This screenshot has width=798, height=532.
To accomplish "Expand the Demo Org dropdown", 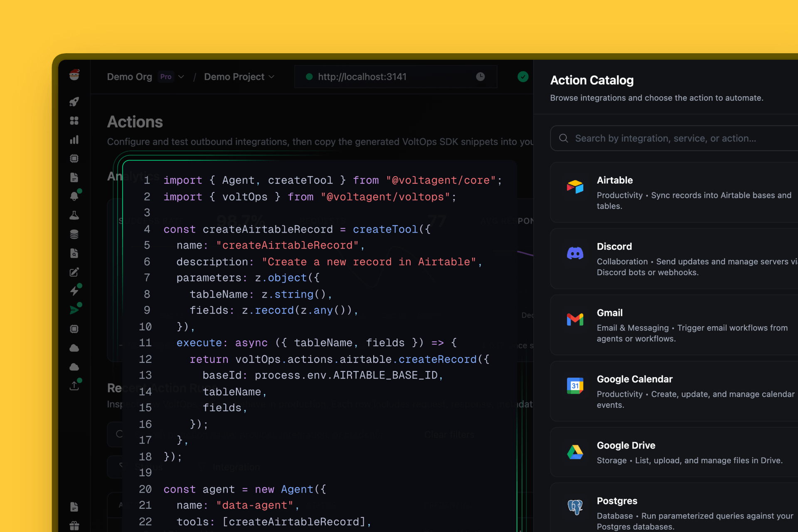I will pos(181,77).
